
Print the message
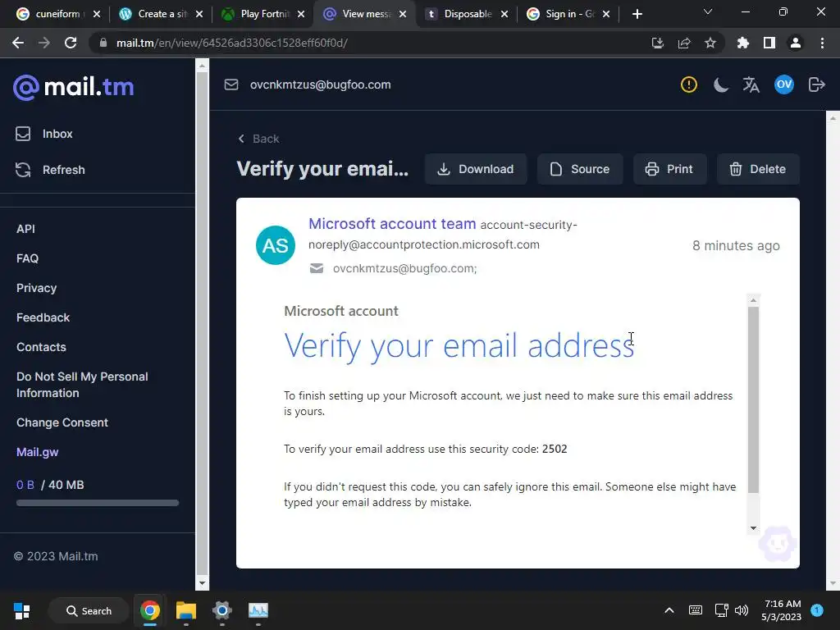click(669, 169)
